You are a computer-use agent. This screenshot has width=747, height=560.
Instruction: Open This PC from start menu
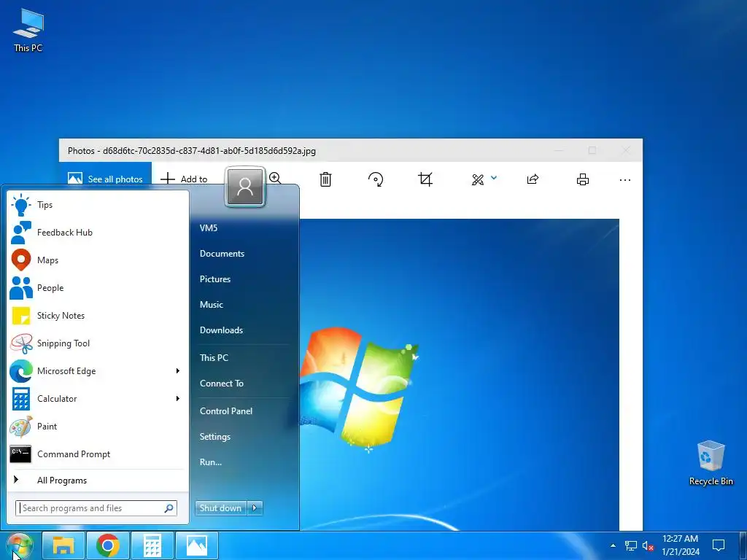pos(214,357)
